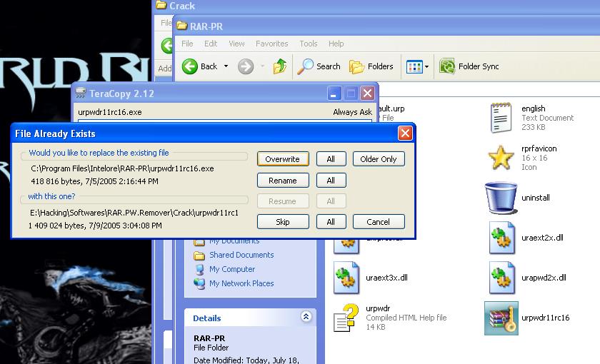Screen dimensions: 600x364
Task: Go Back in RAR-PR explorer window
Action: point(199,66)
